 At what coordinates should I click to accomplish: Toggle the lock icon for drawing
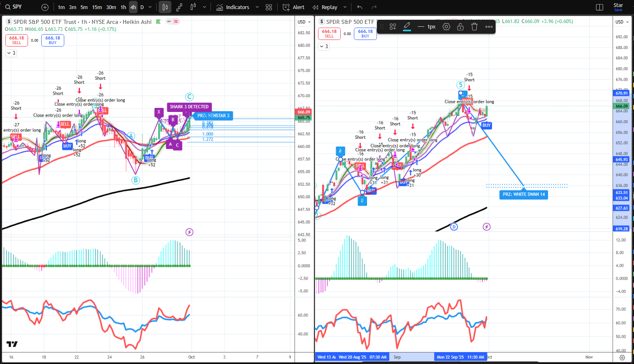tap(461, 27)
